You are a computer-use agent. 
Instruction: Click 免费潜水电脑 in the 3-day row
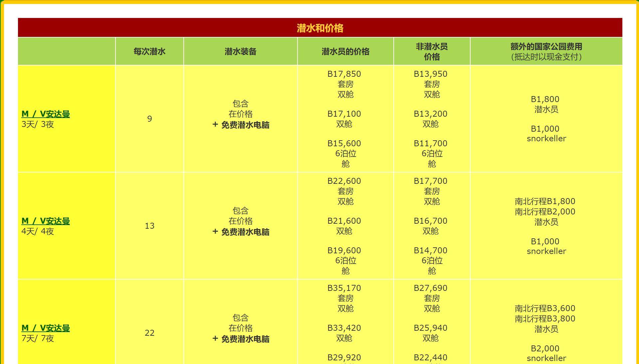coord(245,125)
